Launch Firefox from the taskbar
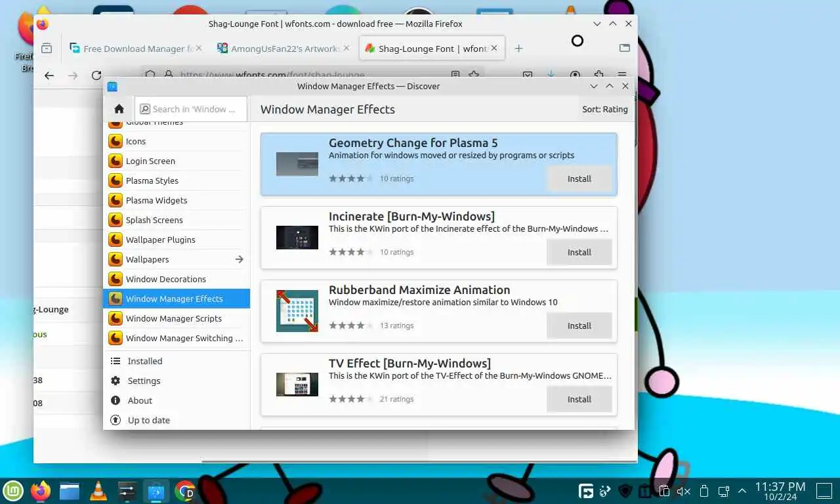840x504 pixels. click(x=41, y=490)
